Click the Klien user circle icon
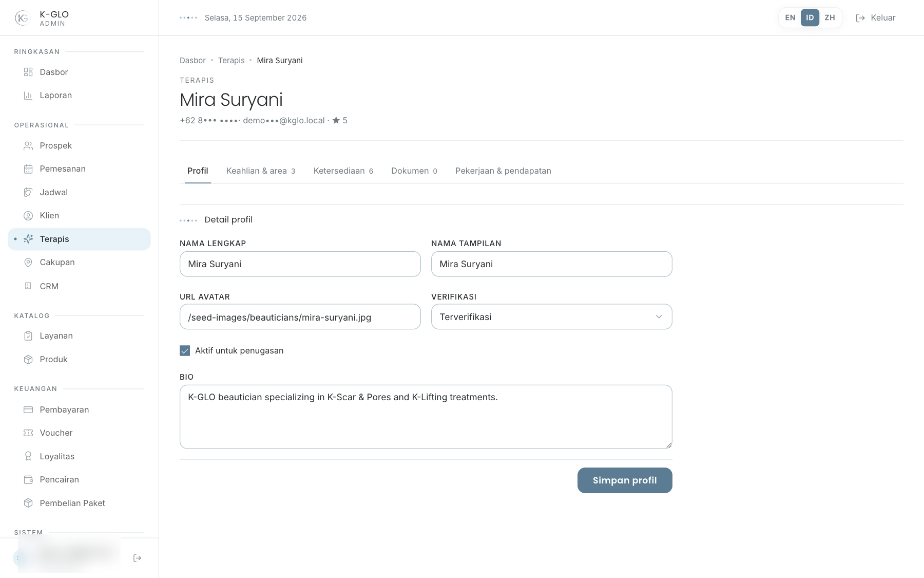 click(x=28, y=216)
